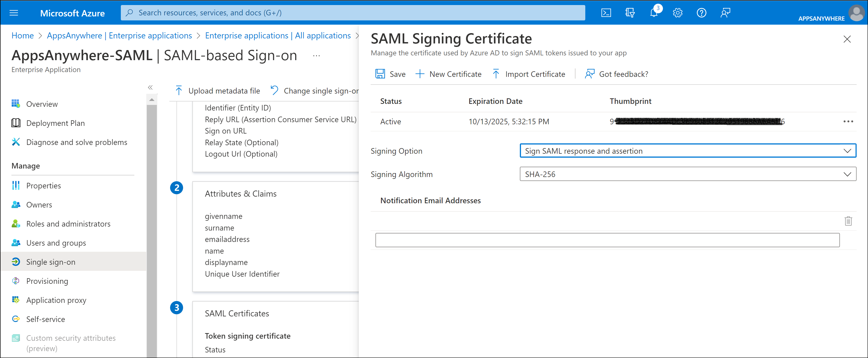The height and width of the screenshot is (358, 868).
Task: Delete notification email with trash icon
Action: point(848,221)
